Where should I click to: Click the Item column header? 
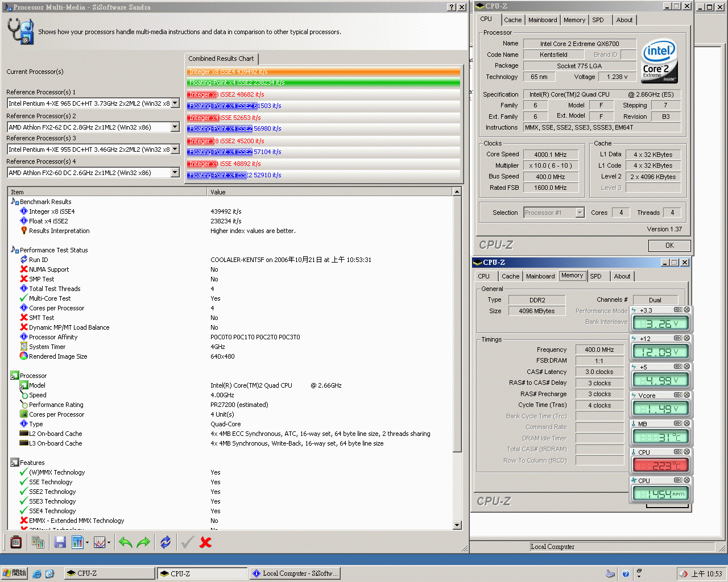click(x=107, y=192)
